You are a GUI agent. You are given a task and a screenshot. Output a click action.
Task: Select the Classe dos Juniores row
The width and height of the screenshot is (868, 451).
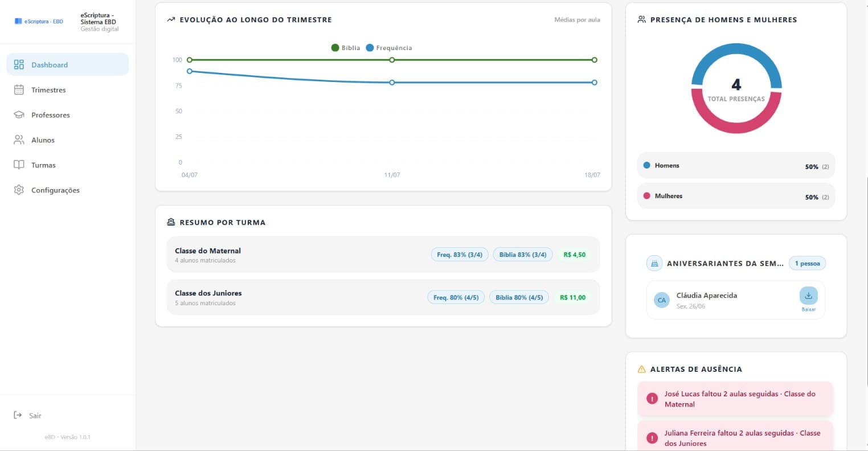(383, 297)
